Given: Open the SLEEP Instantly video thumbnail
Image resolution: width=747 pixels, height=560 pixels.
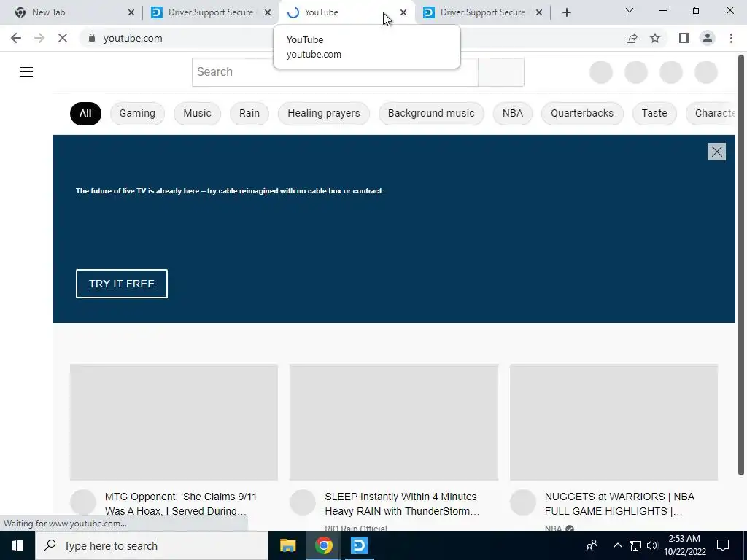Looking at the screenshot, I should (x=394, y=422).
